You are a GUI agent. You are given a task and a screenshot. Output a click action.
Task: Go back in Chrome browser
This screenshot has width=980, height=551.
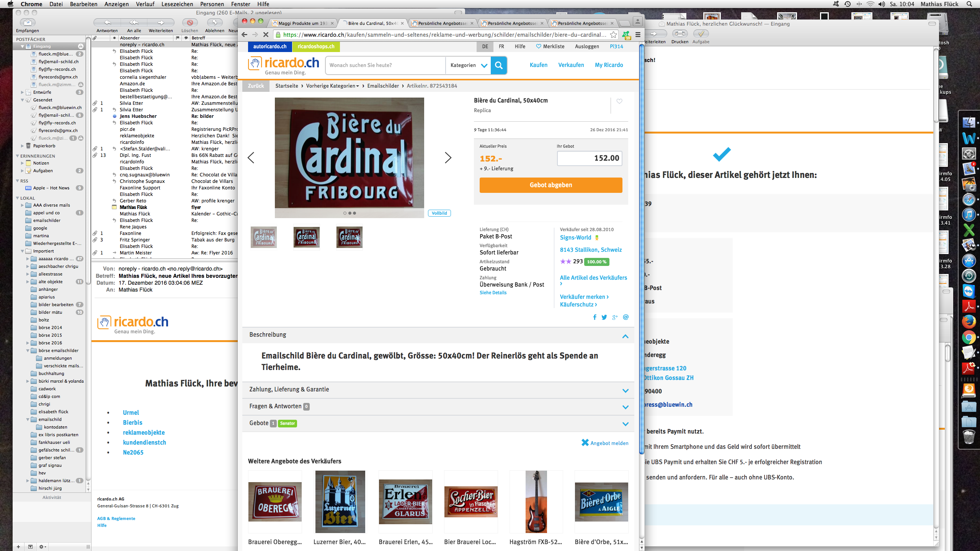tap(245, 35)
